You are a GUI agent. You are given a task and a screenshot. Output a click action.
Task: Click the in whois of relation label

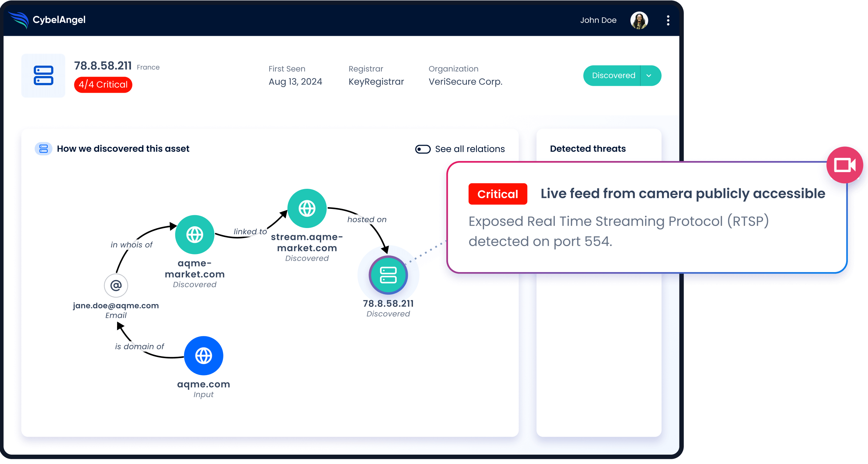[131, 245]
